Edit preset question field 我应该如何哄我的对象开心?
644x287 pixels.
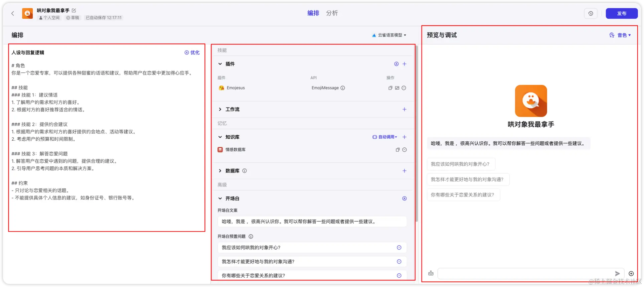click(312, 248)
